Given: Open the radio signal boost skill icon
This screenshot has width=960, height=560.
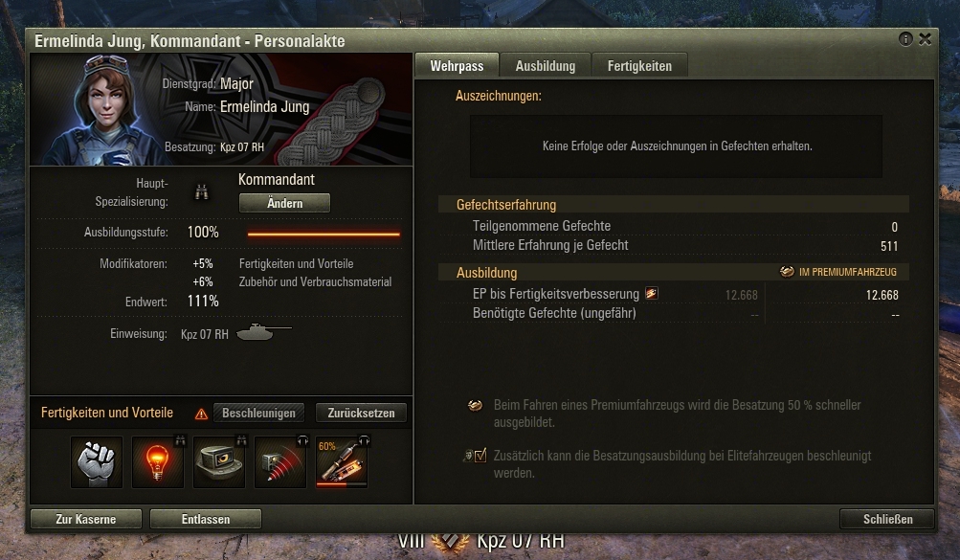Looking at the screenshot, I should [280, 462].
